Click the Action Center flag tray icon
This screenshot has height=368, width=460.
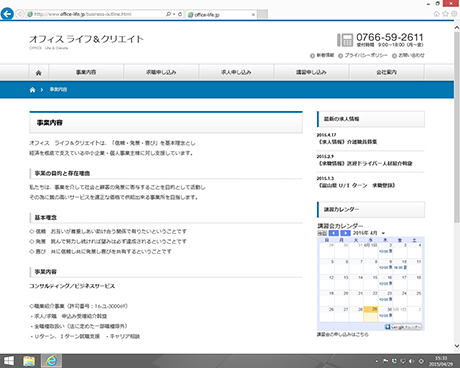pyautogui.click(x=385, y=361)
